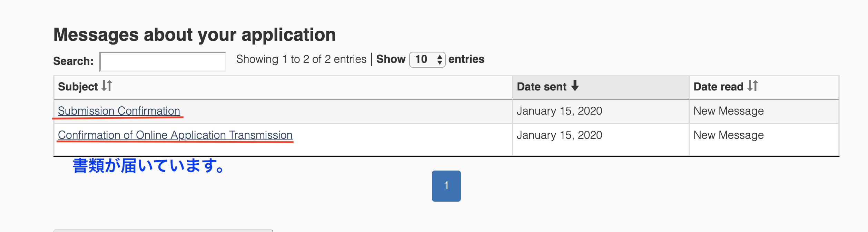Click the Date sent descending arrow icon
Image resolution: width=868 pixels, height=232 pixels.
(x=575, y=86)
